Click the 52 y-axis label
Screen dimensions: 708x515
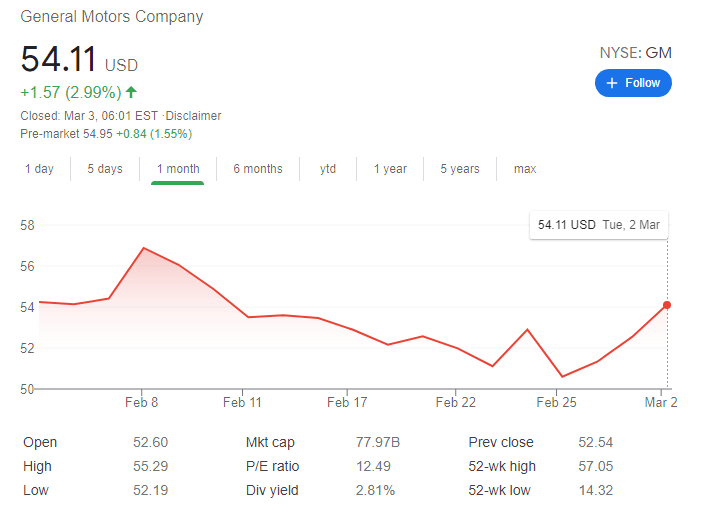point(27,348)
